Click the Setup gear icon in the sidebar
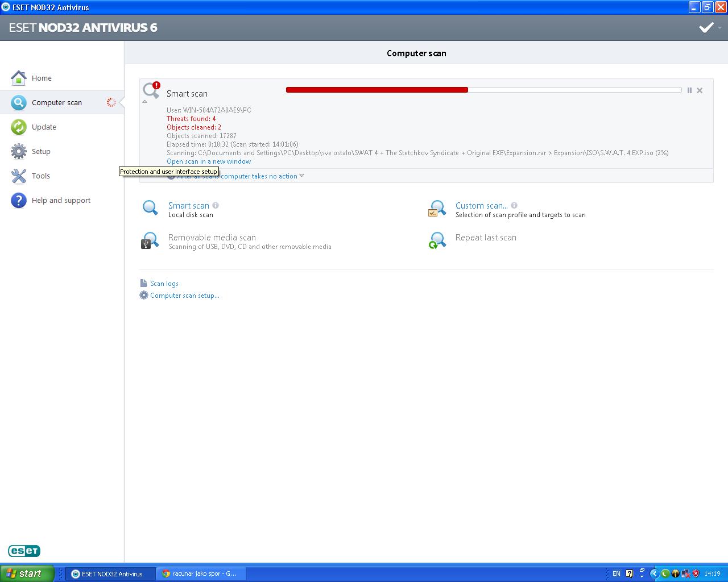Viewport: 728px width, 582px height. point(19,151)
